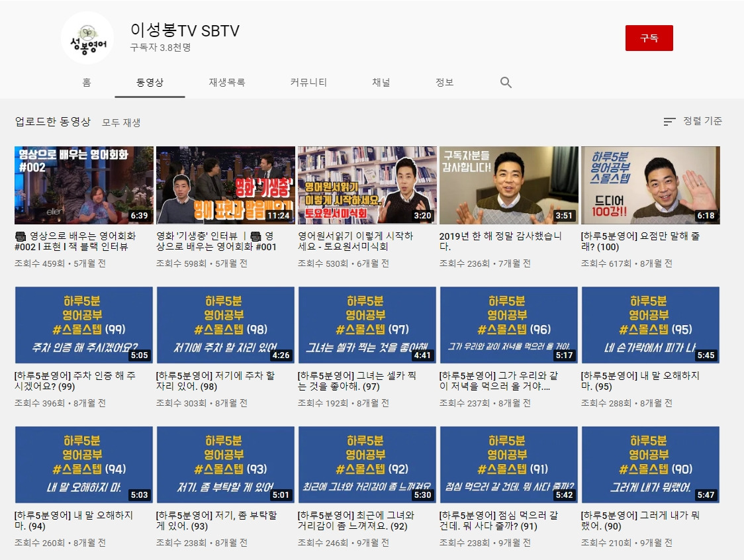Screen dimensions: 744x560
Task: Open the 채널 tab
Action: (x=381, y=83)
